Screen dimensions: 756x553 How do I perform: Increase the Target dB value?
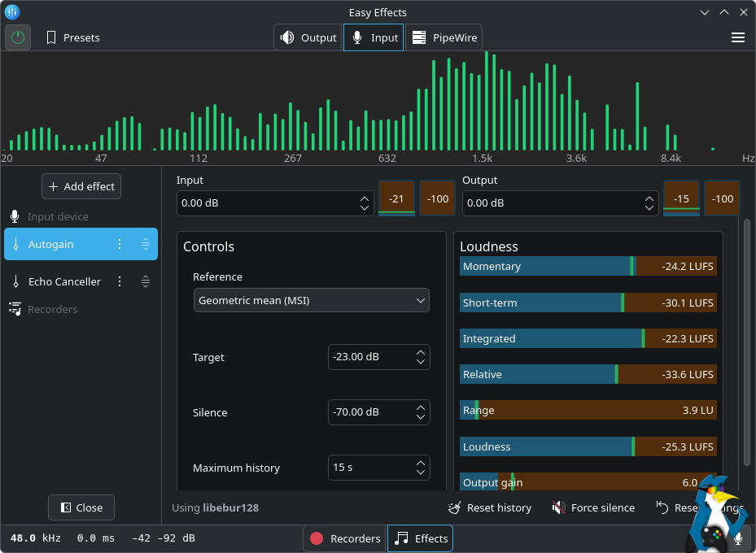pyautogui.click(x=420, y=353)
